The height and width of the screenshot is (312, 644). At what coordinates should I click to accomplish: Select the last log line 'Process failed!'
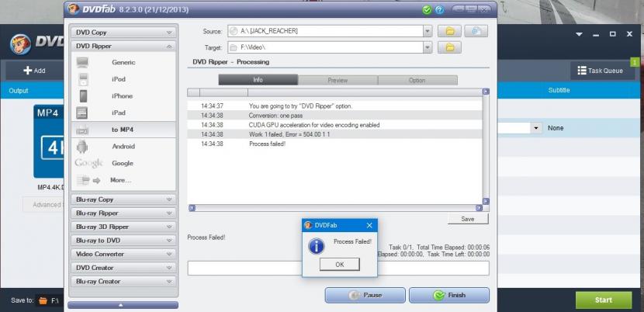[334, 144]
